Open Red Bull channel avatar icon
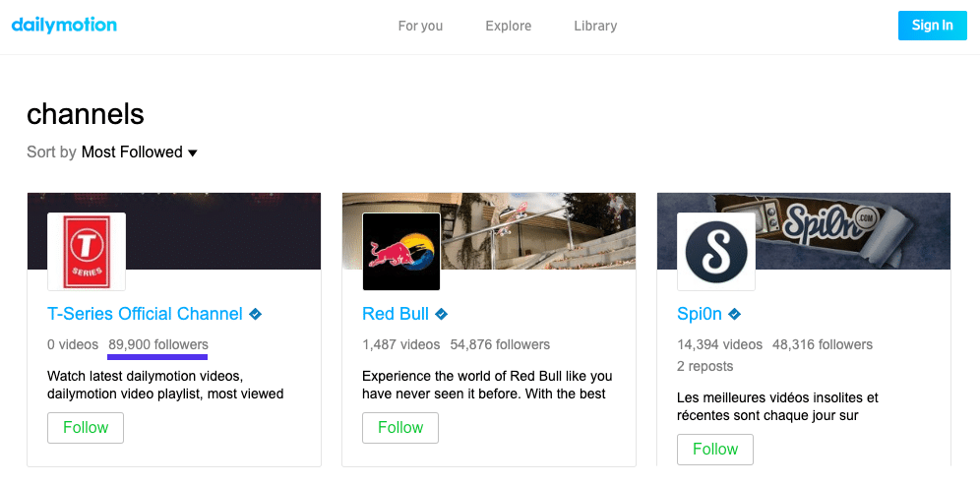This screenshot has height=485, width=980. tap(401, 252)
